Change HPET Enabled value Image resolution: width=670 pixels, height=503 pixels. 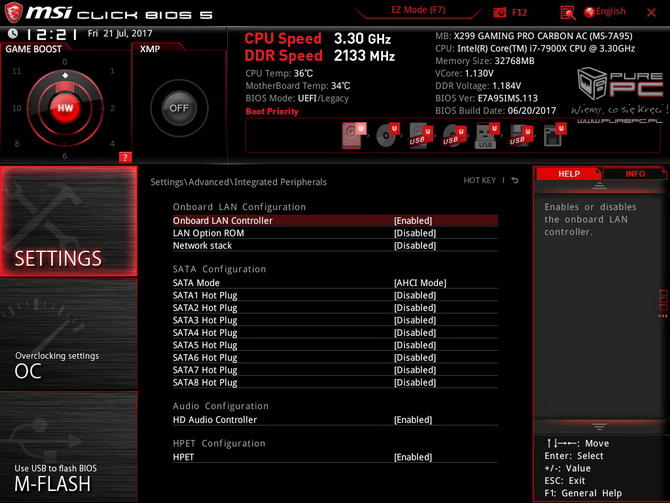[413, 457]
